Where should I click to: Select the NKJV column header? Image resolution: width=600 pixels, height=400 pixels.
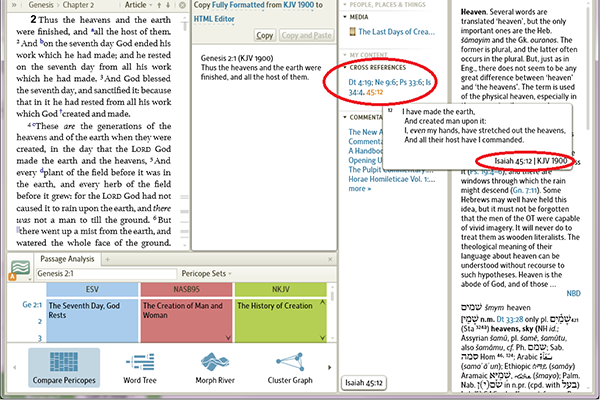coord(280,289)
